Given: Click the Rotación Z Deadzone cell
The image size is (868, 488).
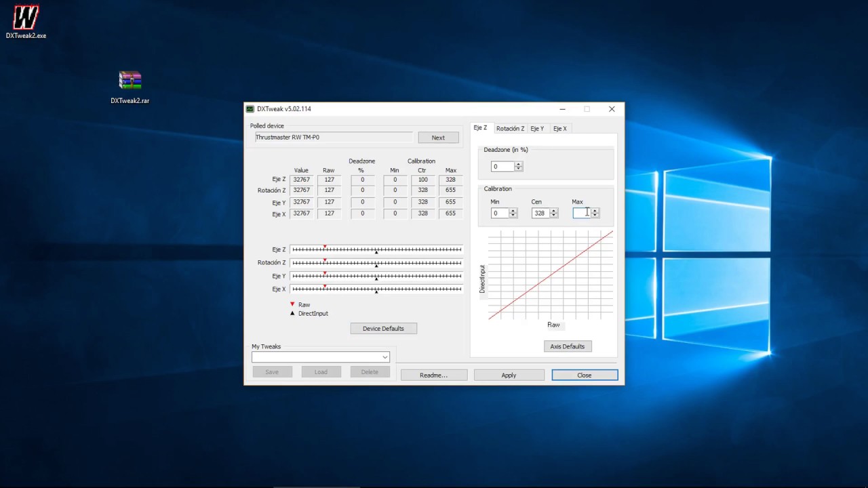Looking at the screenshot, I should tap(363, 190).
